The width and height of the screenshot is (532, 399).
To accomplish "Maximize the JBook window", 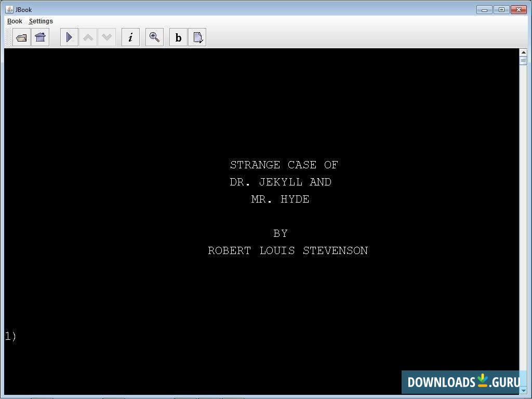I will pos(501,9).
